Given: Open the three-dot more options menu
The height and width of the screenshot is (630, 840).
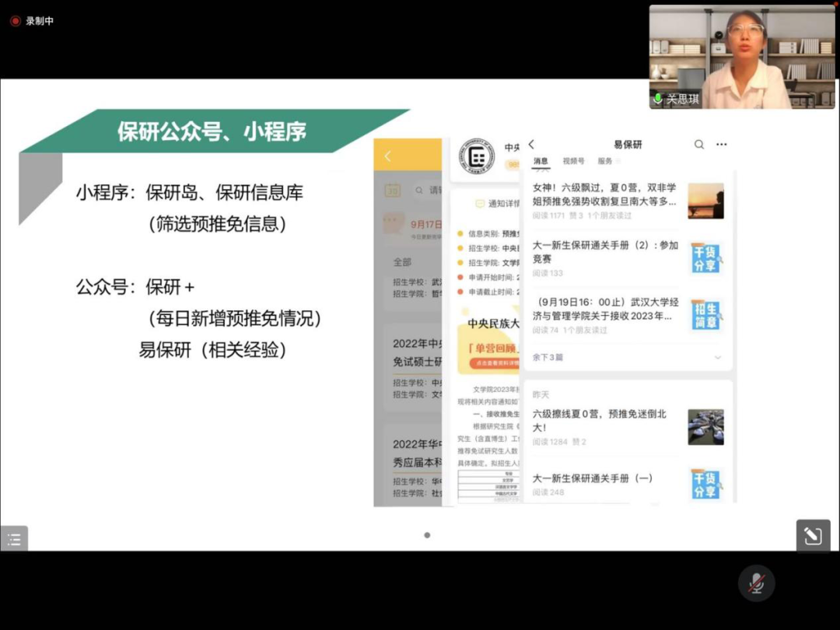Looking at the screenshot, I should click(x=722, y=145).
